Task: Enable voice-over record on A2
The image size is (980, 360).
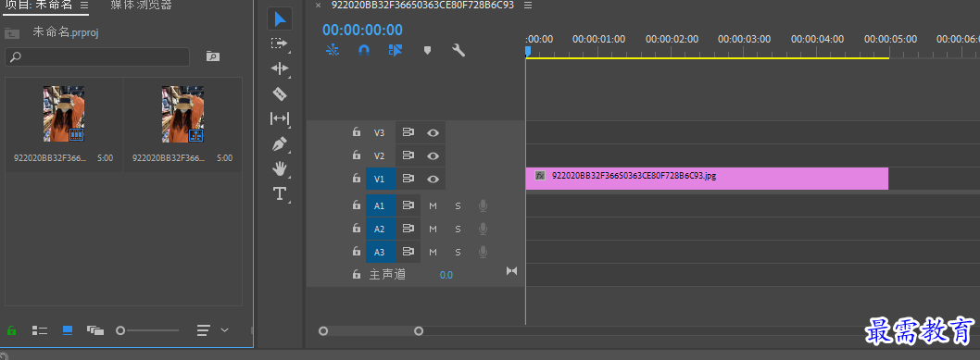Action: [x=483, y=229]
